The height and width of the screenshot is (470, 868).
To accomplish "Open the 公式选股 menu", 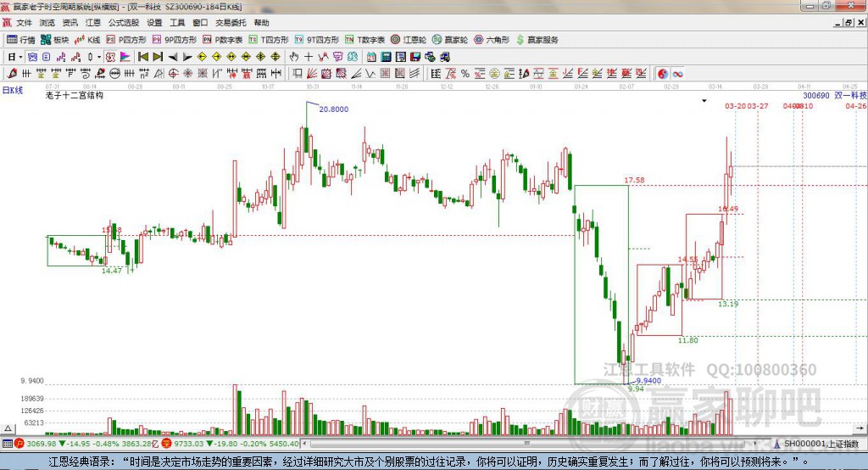I will [124, 23].
